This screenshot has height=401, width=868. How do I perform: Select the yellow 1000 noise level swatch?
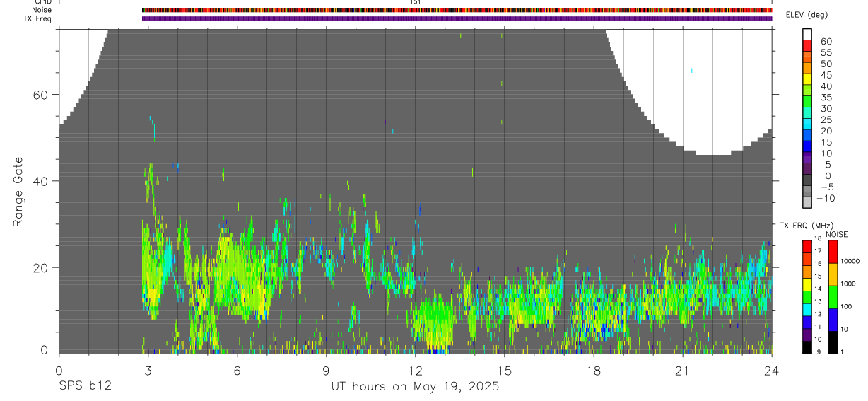833,274
